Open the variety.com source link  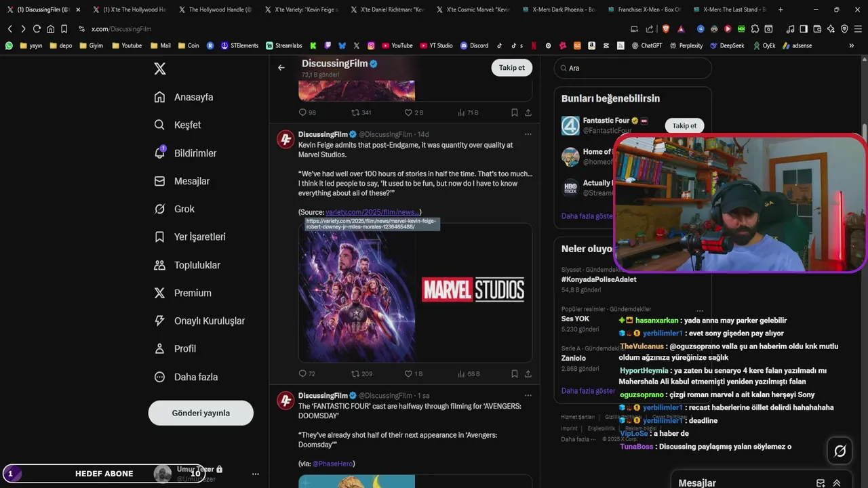pos(373,212)
